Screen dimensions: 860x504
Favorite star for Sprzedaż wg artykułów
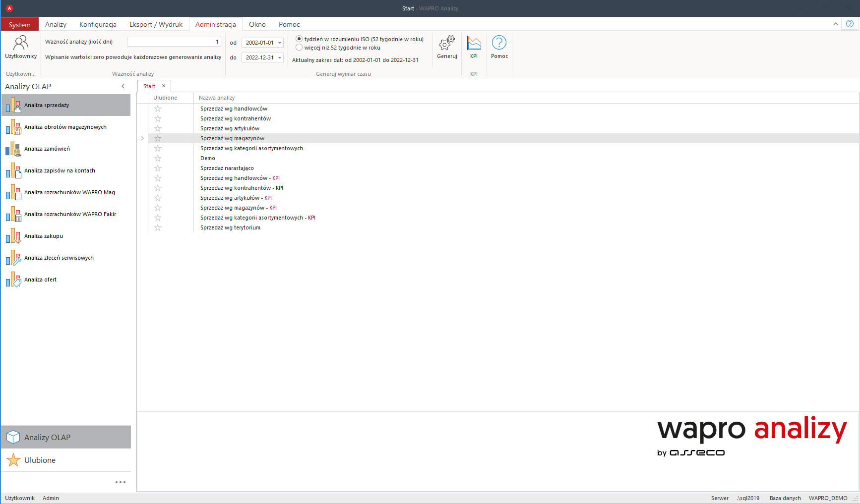coord(158,128)
